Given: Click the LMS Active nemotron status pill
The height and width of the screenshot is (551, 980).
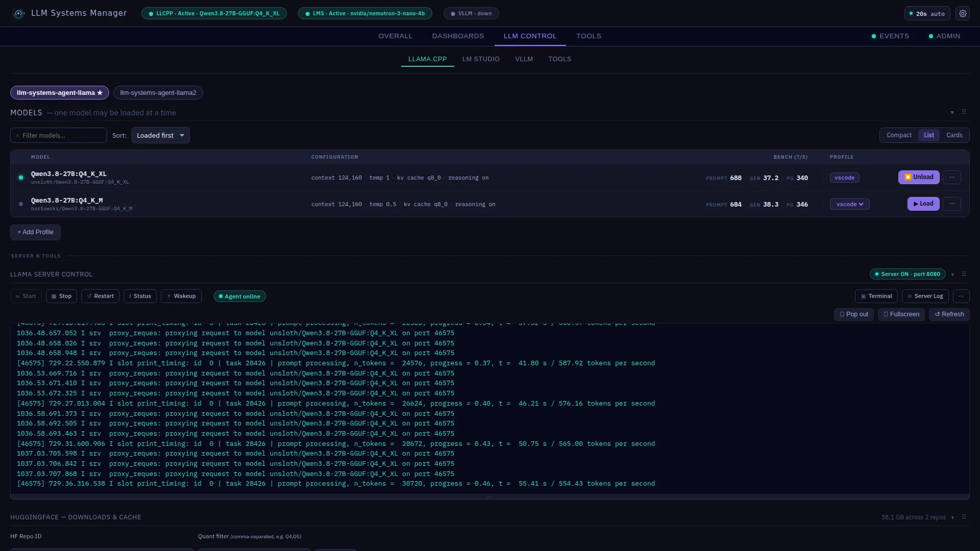Looking at the screenshot, I should coord(365,14).
